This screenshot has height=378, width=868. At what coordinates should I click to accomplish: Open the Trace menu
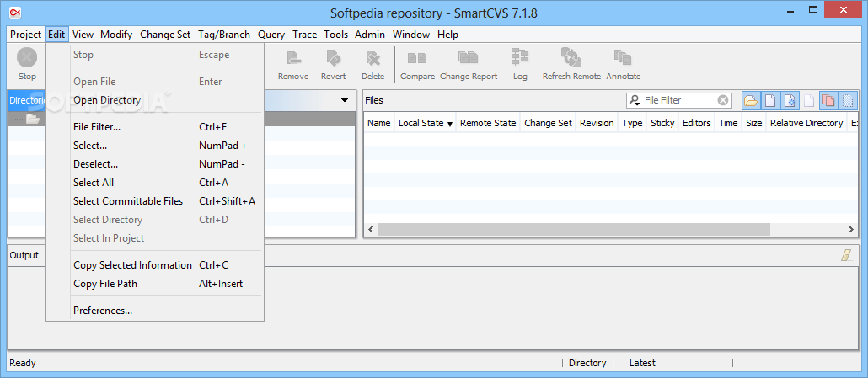click(x=304, y=35)
